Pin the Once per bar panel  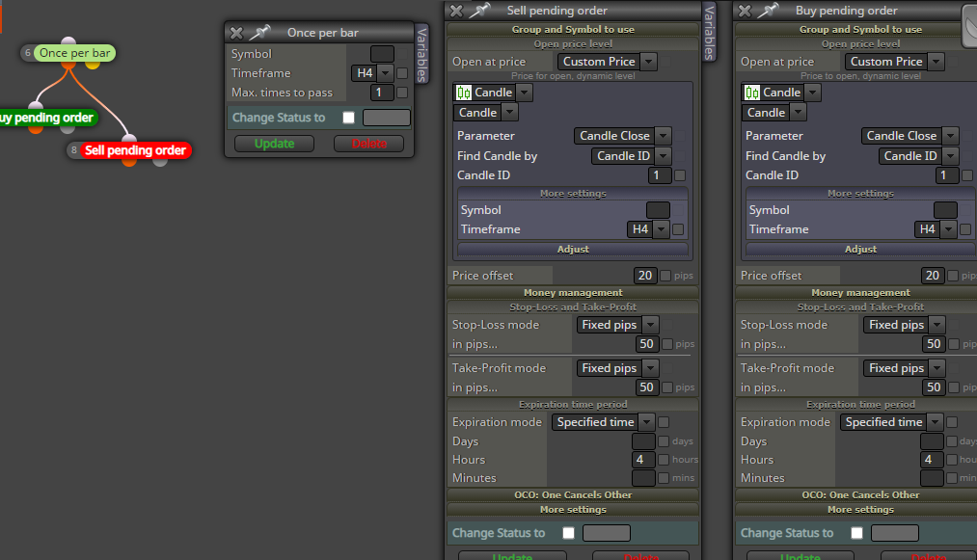click(259, 33)
